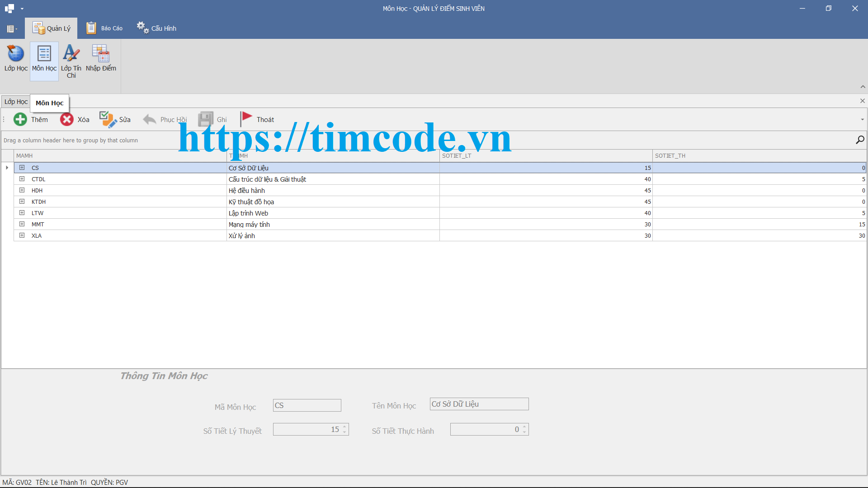Increase Số Tiết Lý Thuyết spinner value
The width and height of the screenshot is (868, 488).
(x=344, y=427)
